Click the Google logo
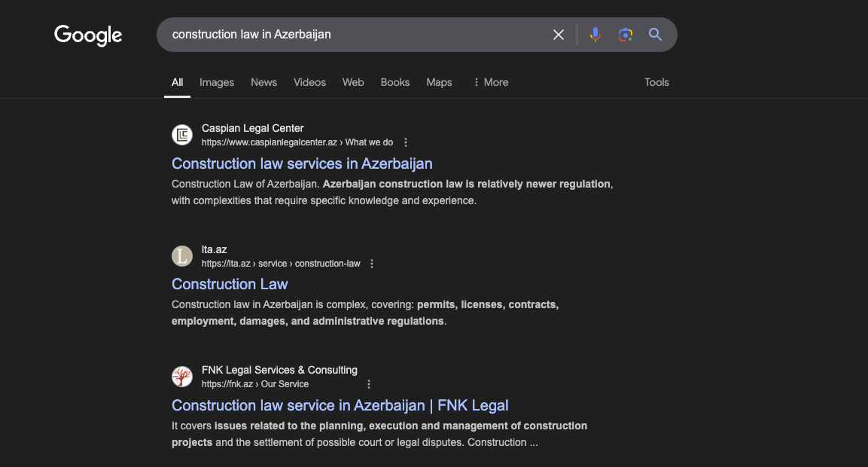868x467 pixels. click(88, 35)
